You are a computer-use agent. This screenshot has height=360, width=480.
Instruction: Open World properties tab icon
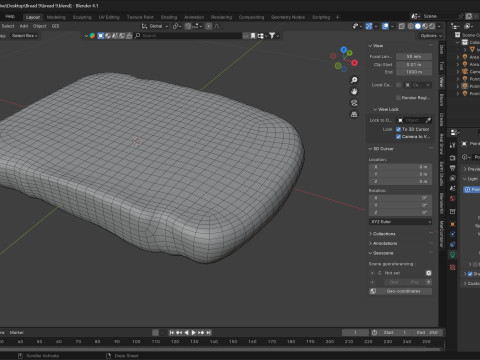[452, 199]
